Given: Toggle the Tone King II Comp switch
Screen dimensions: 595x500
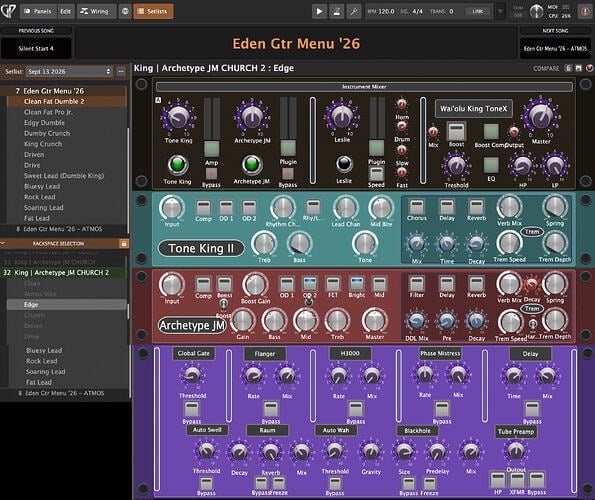Looking at the screenshot, I should coord(203,208).
